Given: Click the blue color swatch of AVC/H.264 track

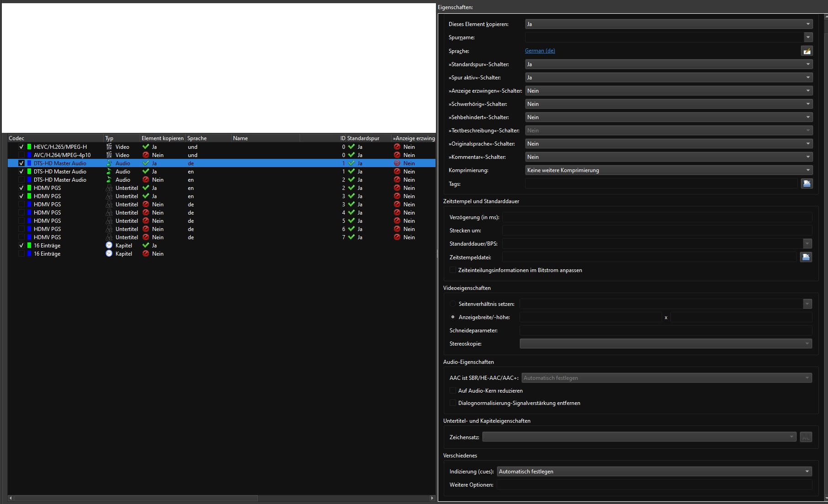Looking at the screenshot, I should point(29,155).
